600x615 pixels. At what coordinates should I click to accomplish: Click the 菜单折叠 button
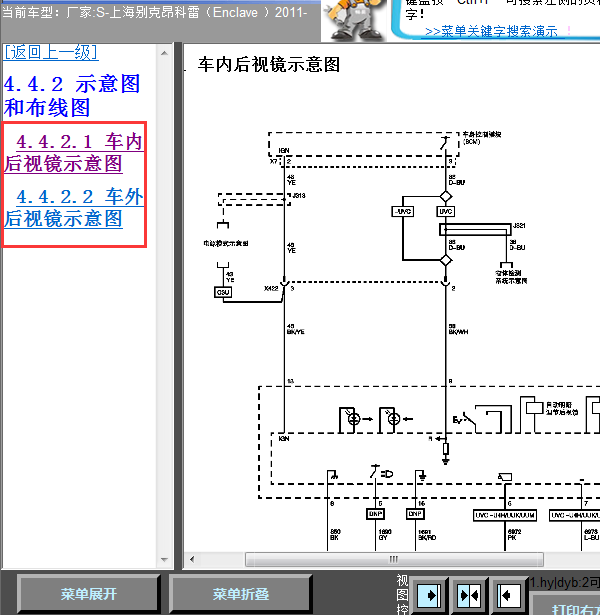[x=241, y=594]
